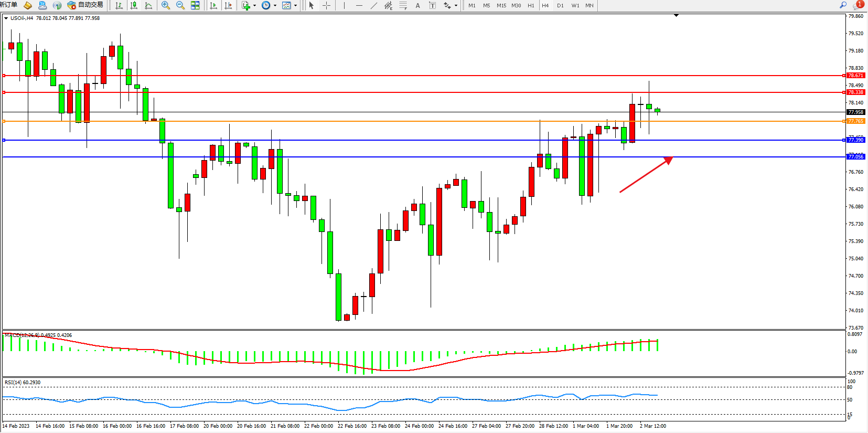This screenshot has height=433, width=868.
Task: Switch chart display to candlesticks
Action: click(x=134, y=5)
